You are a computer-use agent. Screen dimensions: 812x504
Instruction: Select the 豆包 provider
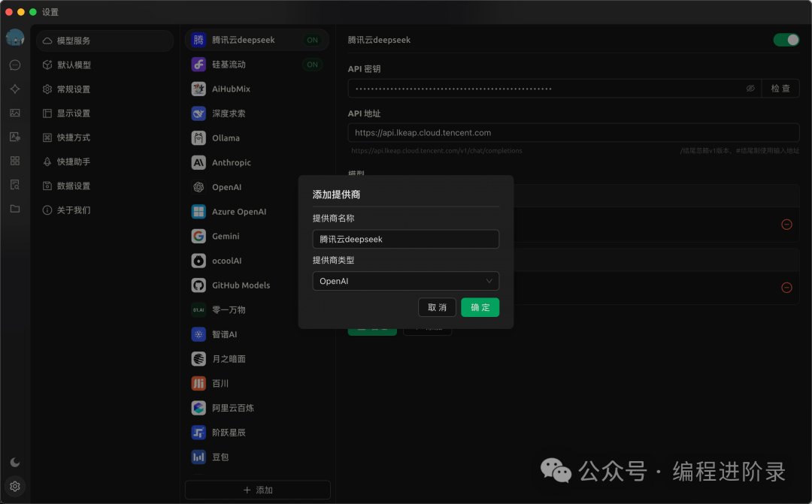click(257, 457)
